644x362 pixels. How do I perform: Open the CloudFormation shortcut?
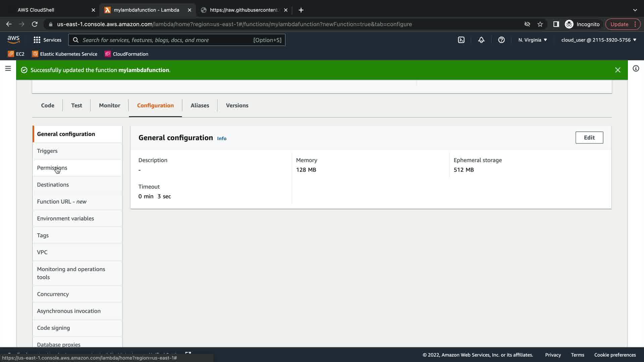pyautogui.click(x=126, y=54)
